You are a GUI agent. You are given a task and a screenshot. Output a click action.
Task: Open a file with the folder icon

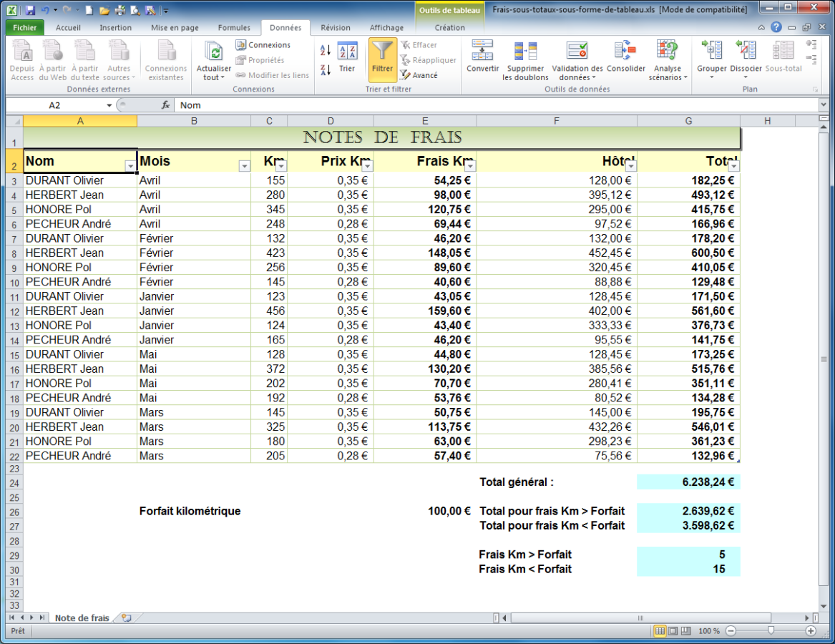point(104,10)
